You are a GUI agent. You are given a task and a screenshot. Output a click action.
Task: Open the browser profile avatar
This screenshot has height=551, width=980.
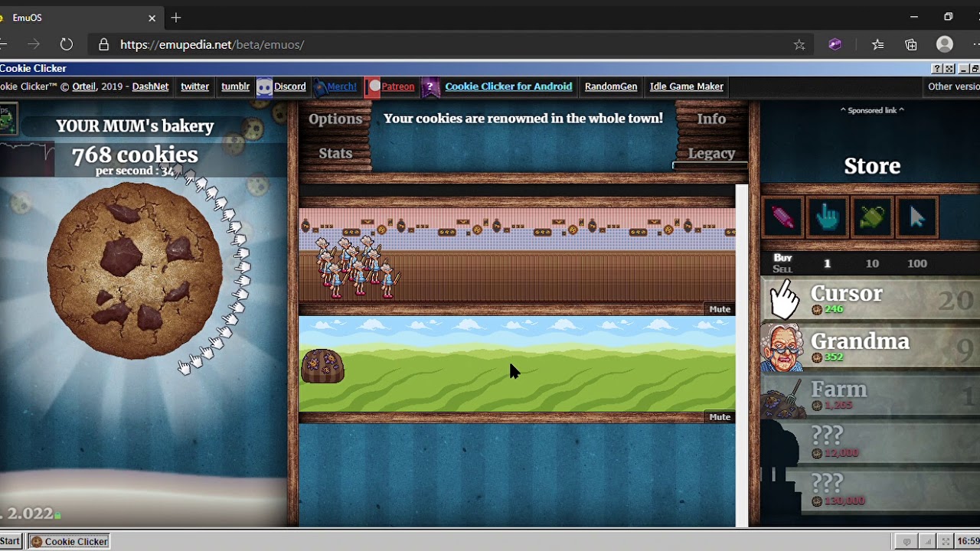pos(945,44)
